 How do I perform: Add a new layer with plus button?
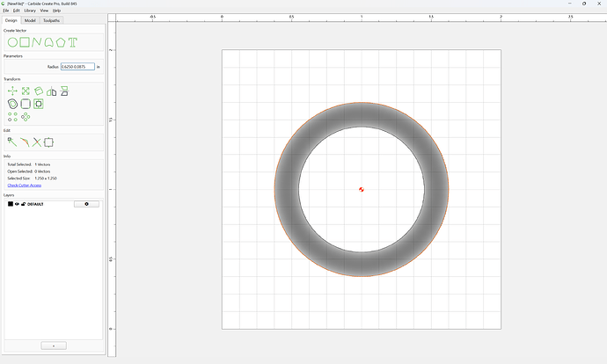[54, 346]
